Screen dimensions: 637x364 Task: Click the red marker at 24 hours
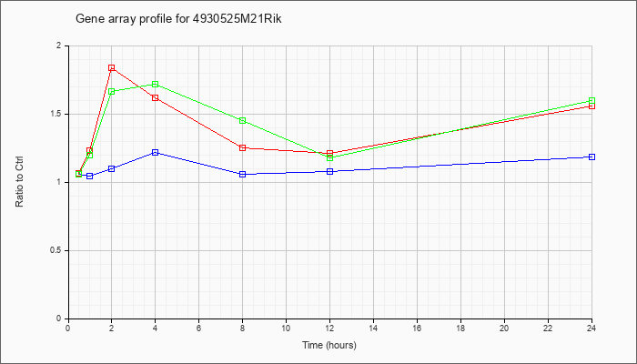pyautogui.click(x=591, y=106)
